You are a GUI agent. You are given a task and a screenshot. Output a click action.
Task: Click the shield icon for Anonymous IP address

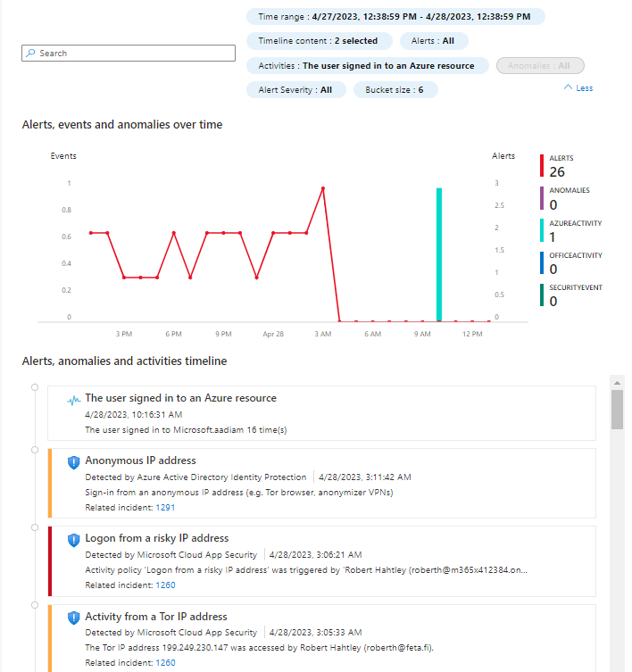point(74,462)
